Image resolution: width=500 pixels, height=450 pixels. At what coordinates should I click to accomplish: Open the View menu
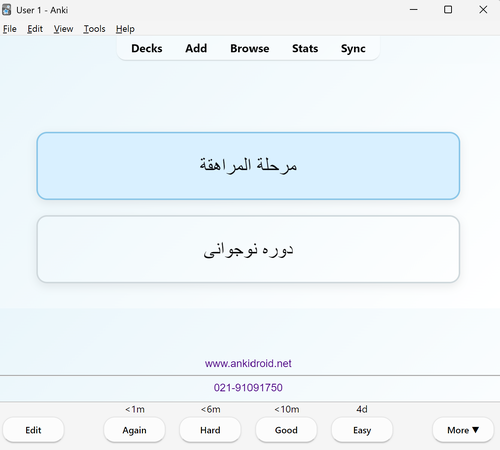pos(63,29)
